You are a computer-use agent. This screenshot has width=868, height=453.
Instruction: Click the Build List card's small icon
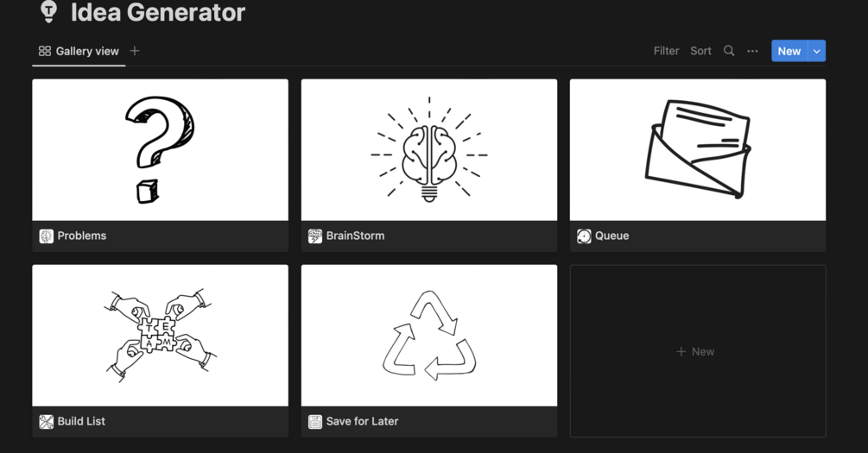click(47, 422)
